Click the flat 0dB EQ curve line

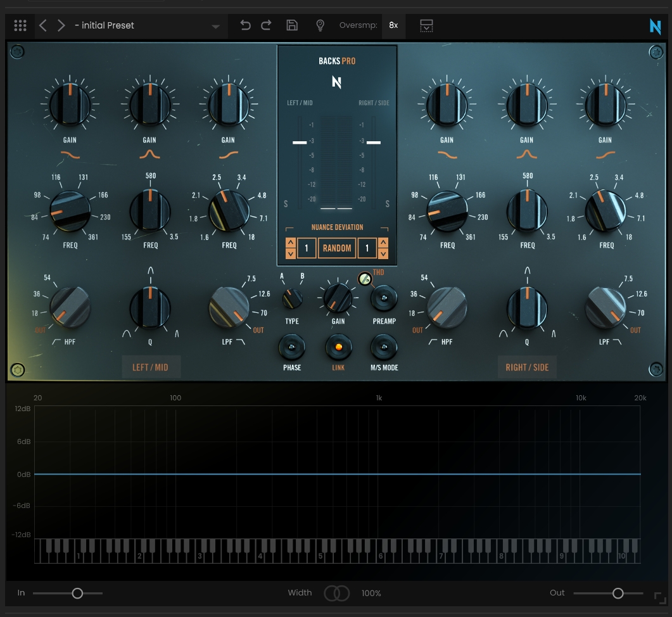pyautogui.click(x=338, y=474)
